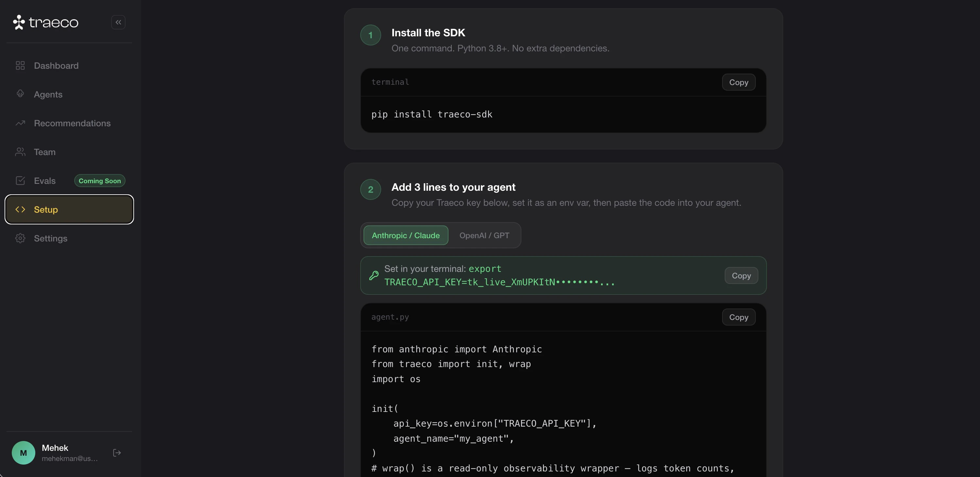The height and width of the screenshot is (477, 980).
Task: Click the Coming Soon badge
Action: 100,181
